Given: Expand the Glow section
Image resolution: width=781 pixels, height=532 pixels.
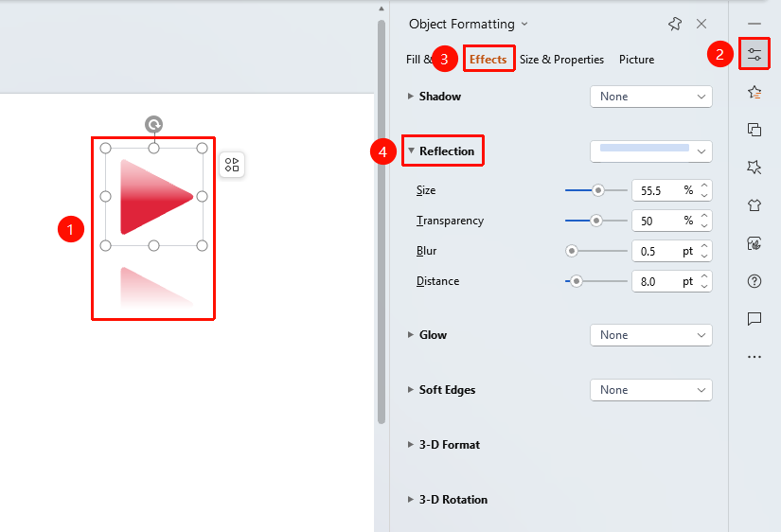Looking at the screenshot, I should point(411,335).
